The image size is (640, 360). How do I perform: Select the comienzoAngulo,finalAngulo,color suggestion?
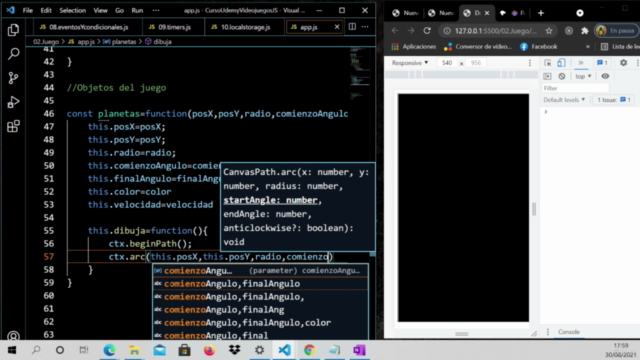(261, 322)
